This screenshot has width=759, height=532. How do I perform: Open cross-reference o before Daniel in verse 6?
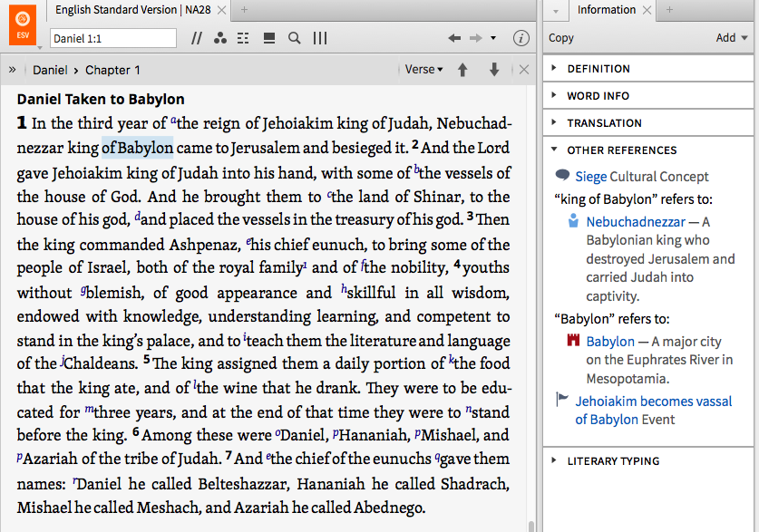tap(277, 432)
